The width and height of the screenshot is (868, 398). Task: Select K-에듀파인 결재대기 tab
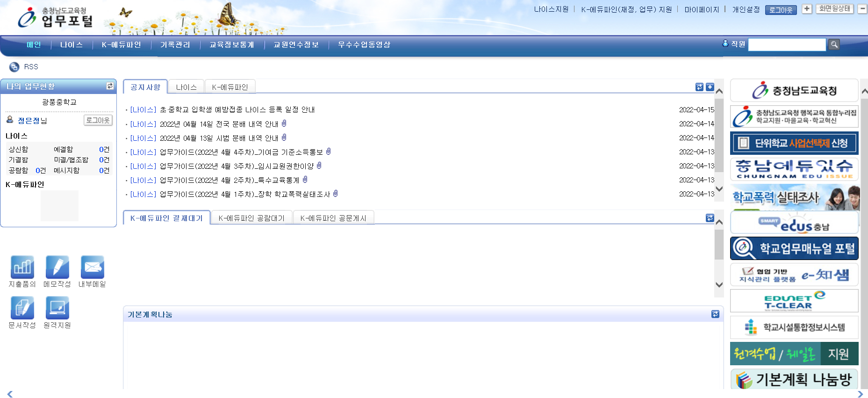pyautogui.click(x=166, y=218)
